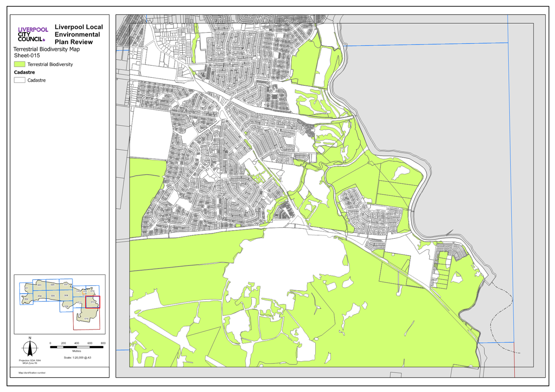The width and height of the screenshot is (555, 392).
Task: Select the green Terrestrial Biodiversity legend swatch
Action: point(20,64)
